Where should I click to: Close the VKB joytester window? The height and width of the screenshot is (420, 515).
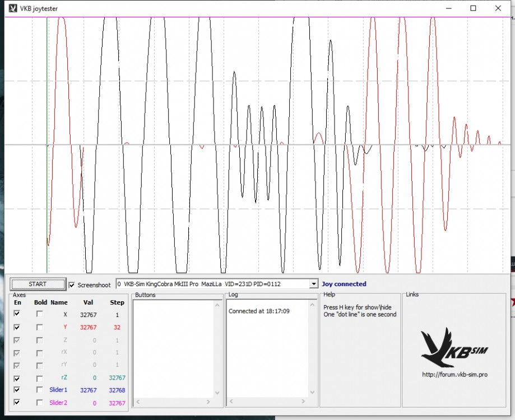(498, 8)
